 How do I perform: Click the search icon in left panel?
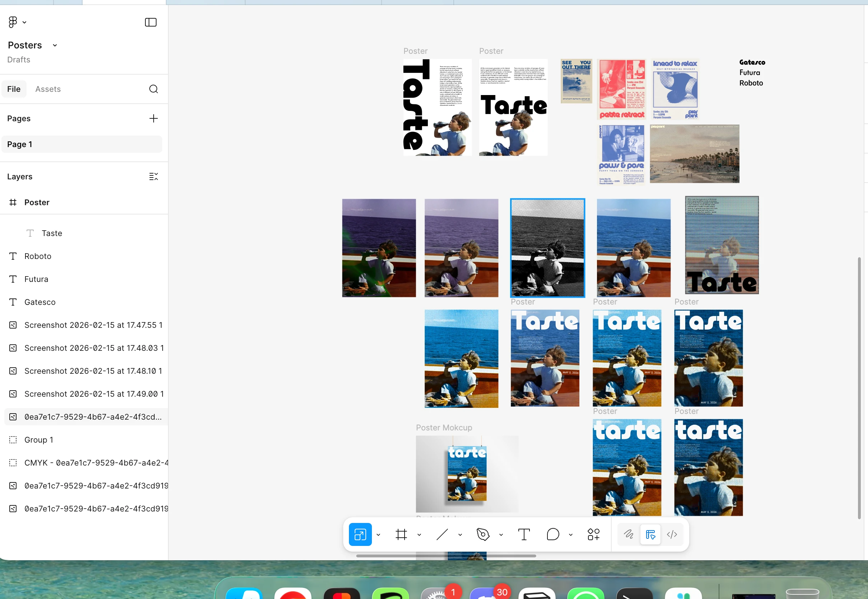[x=153, y=89]
